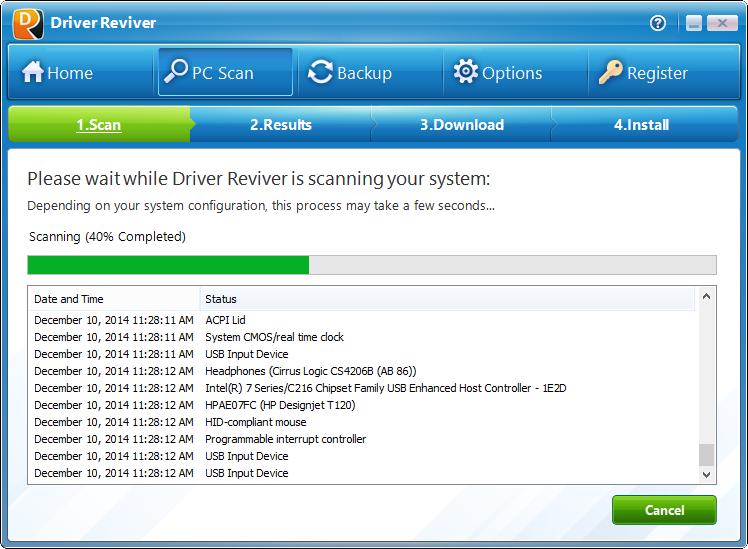The height and width of the screenshot is (549, 748).
Task: Go to the 1.Scan step tab
Action: click(x=98, y=125)
